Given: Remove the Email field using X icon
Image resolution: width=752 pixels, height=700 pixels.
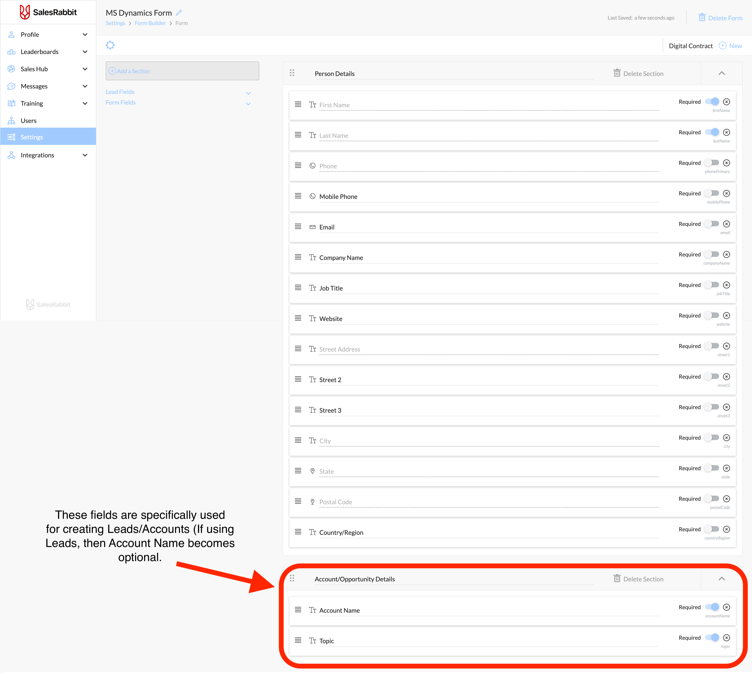Looking at the screenshot, I should tap(726, 224).
